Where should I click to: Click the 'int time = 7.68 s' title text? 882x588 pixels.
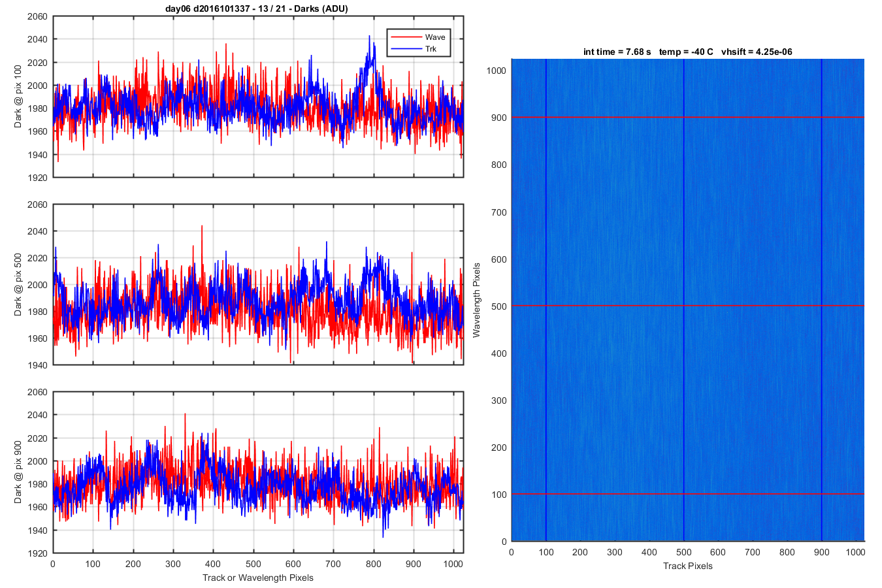pyautogui.click(x=617, y=52)
